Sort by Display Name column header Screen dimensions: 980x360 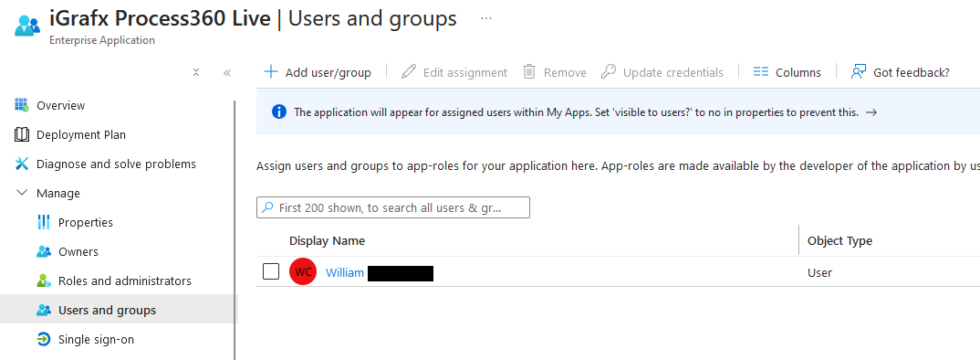(327, 240)
